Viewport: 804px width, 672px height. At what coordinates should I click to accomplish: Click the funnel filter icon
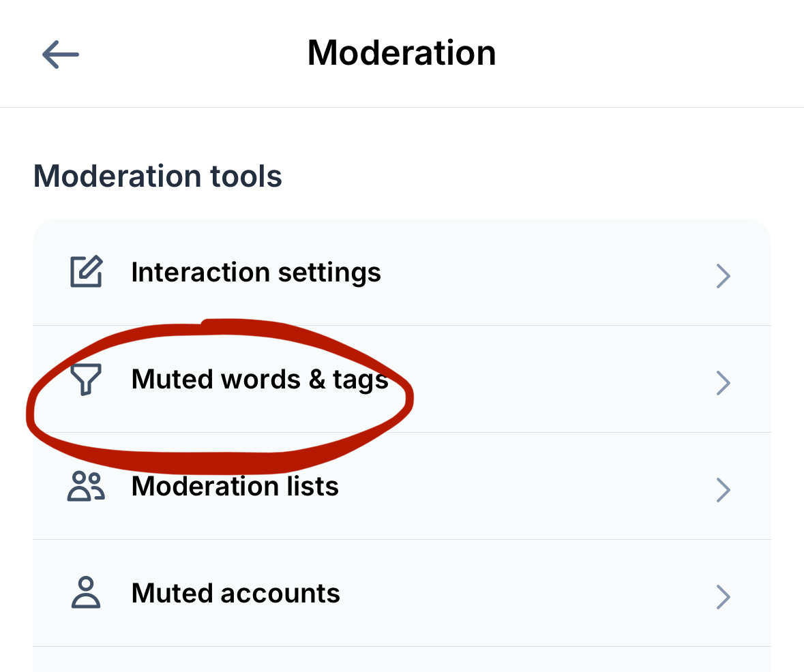87,379
